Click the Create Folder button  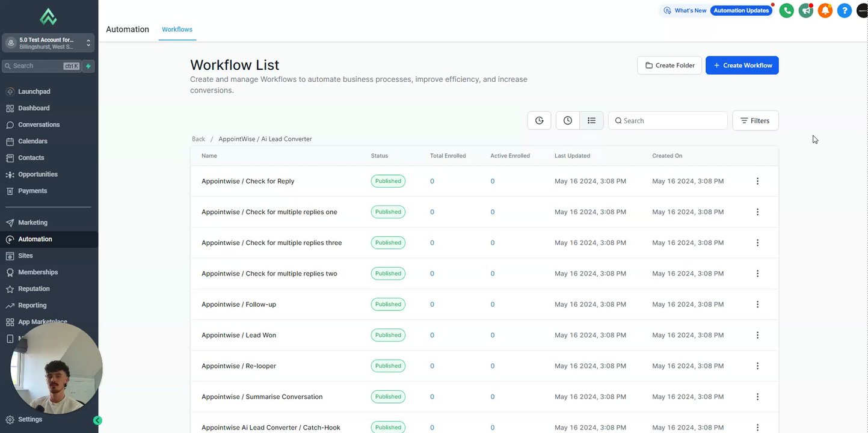tap(669, 66)
